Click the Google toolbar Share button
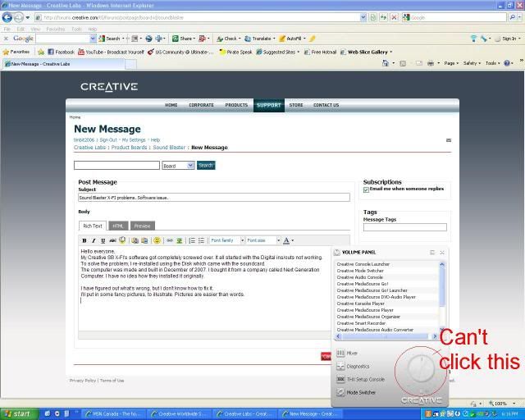 pyautogui.click(x=184, y=39)
